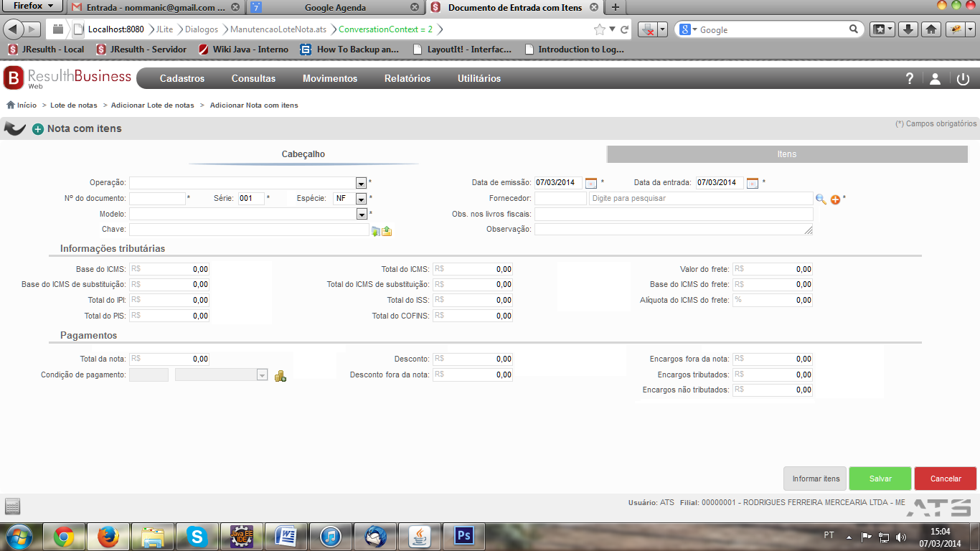Click the green Salvar button

[x=880, y=479]
